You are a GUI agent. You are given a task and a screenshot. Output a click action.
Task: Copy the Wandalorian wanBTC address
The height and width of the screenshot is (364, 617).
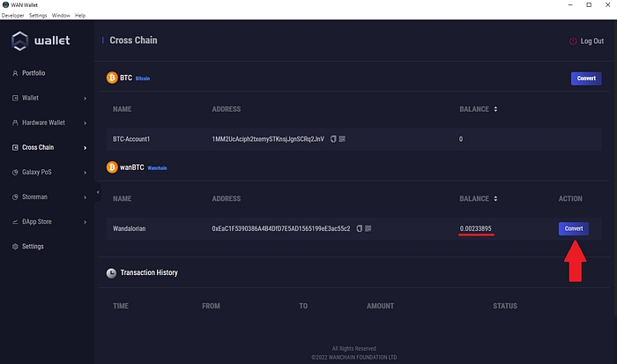pos(359,228)
